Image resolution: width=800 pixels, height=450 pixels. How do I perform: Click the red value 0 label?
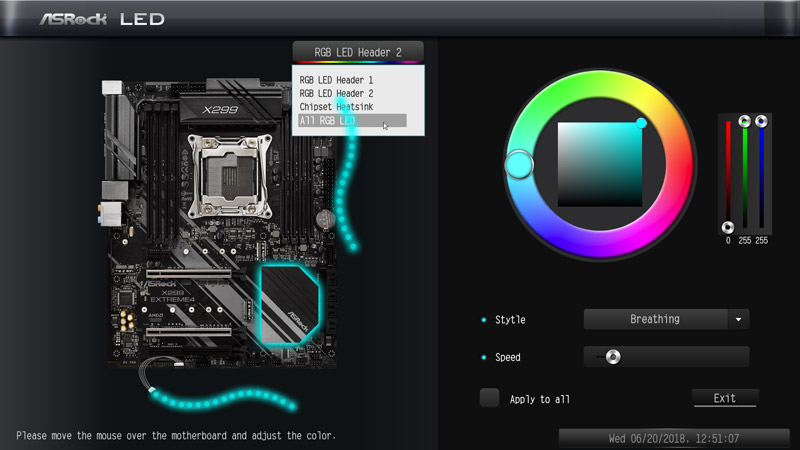[x=728, y=240]
